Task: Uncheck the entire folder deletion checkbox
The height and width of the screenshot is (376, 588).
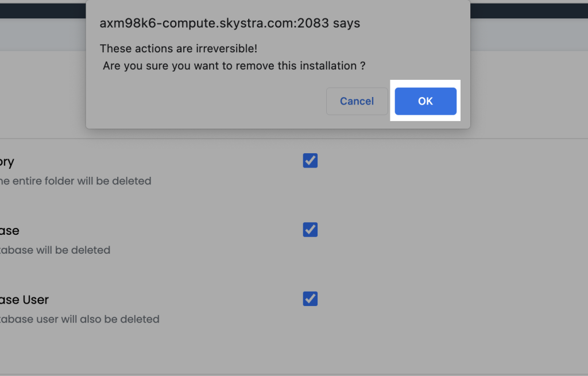Action: coord(310,161)
